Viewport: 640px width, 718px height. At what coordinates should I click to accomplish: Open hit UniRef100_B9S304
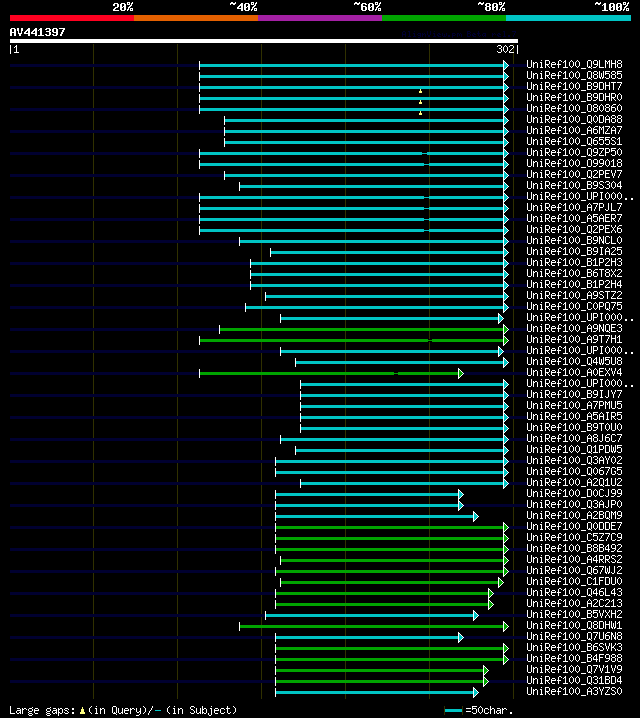pos(574,185)
